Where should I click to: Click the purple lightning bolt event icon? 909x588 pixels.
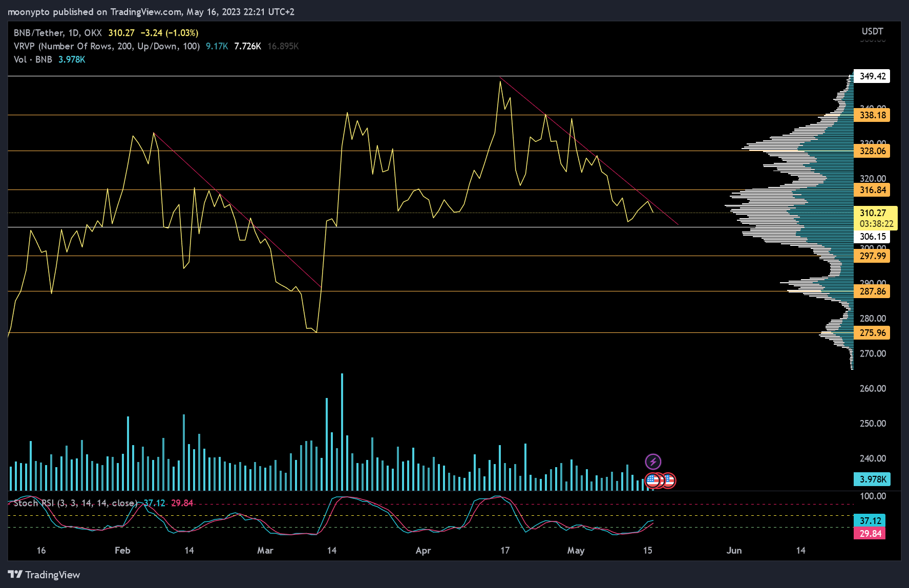click(x=653, y=461)
